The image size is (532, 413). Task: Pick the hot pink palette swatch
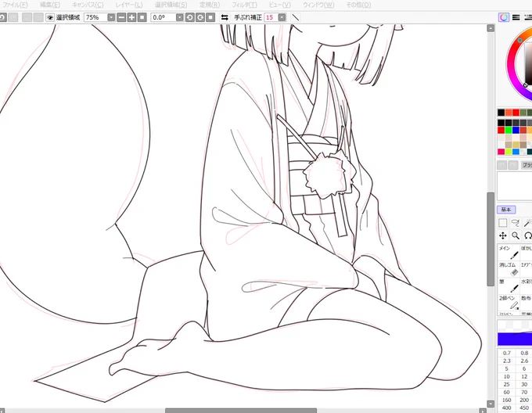tap(501, 152)
